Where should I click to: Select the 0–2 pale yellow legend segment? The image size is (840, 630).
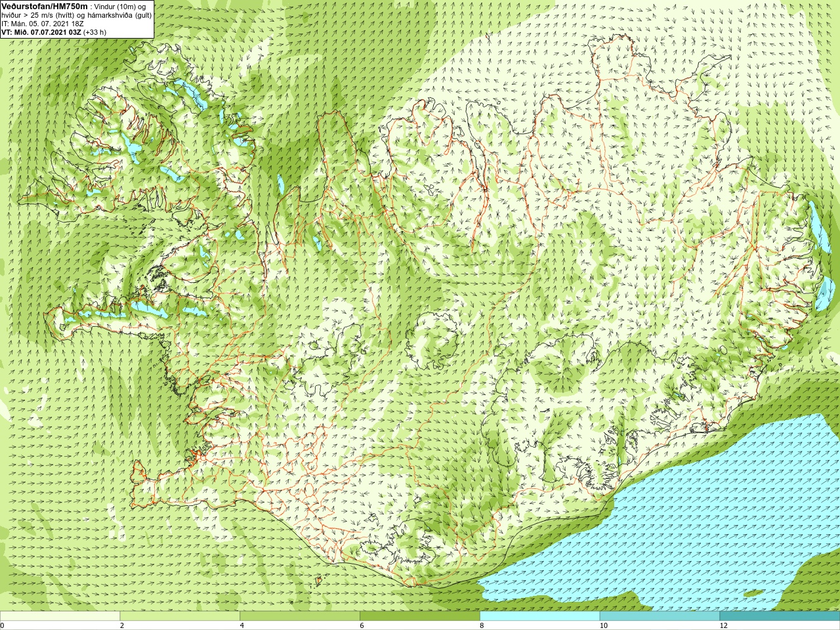pyautogui.click(x=60, y=616)
